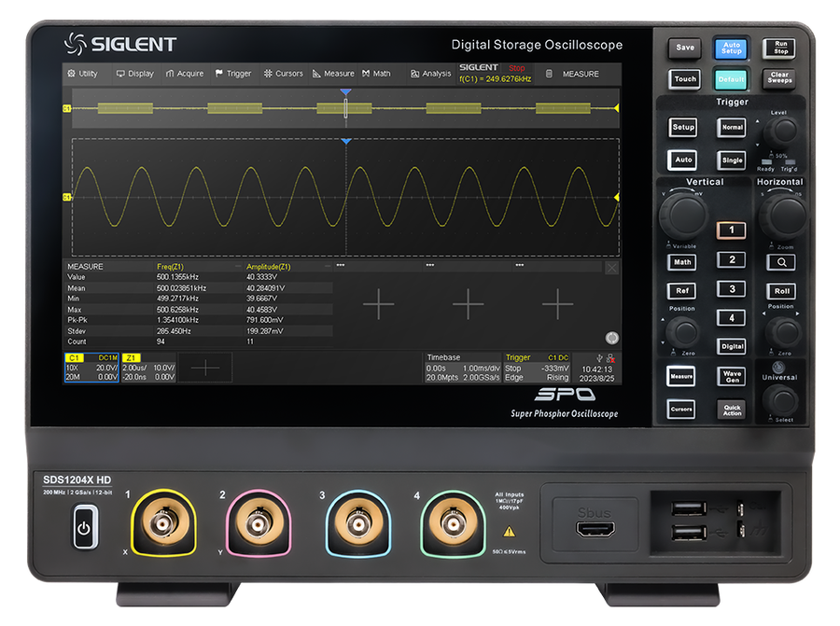Open the Timebase info box
The height and width of the screenshot is (626, 840).
pos(463,368)
